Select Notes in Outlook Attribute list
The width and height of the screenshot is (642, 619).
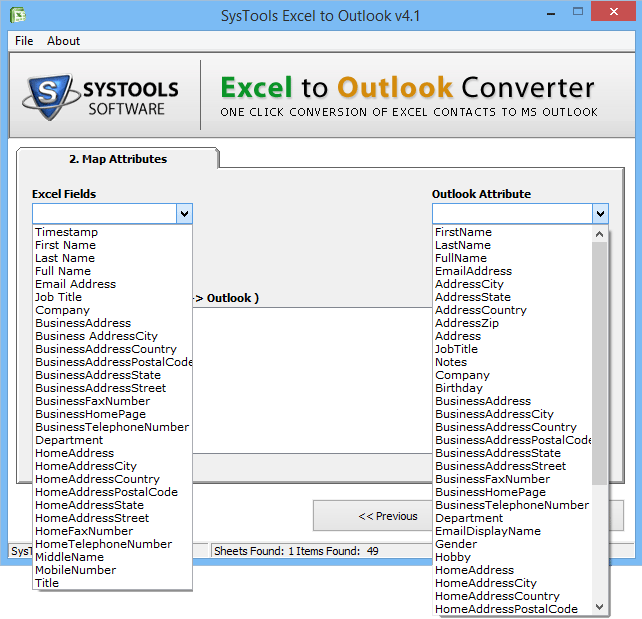pyautogui.click(x=513, y=362)
